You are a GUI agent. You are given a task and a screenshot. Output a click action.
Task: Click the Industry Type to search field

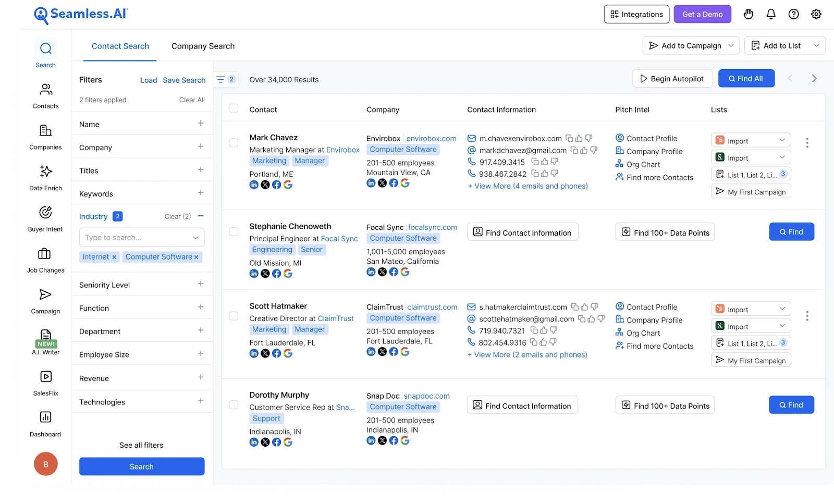pos(142,237)
